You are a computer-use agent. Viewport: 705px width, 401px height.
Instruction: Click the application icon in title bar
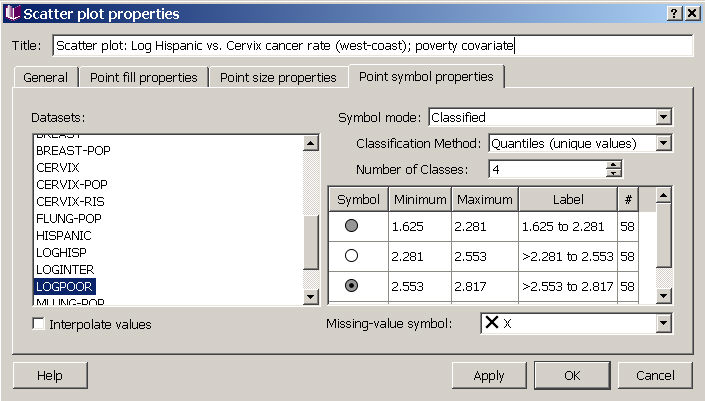tap(11, 13)
